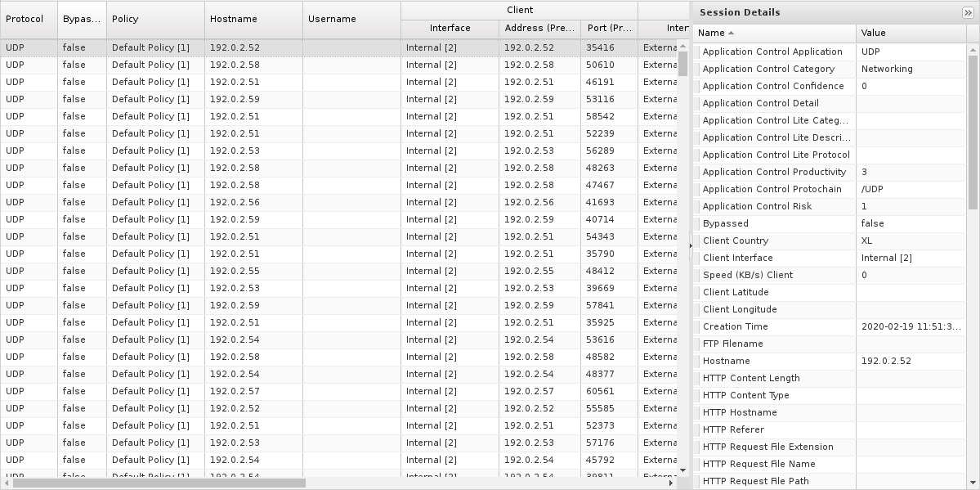Sort by Client Interface column header
Image resolution: width=980 pixels, height=490 pixels.
pyautogui.click(x=450, y=28)
